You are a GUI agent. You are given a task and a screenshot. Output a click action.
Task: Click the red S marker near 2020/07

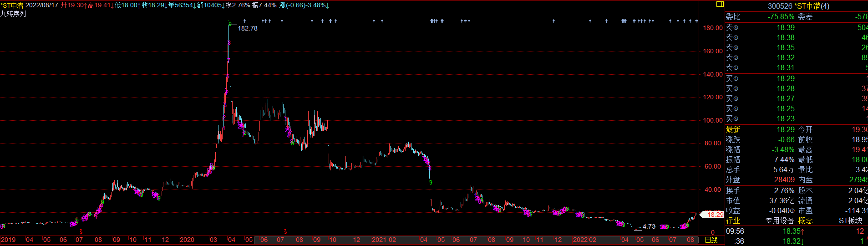click(x=285, y=231)
